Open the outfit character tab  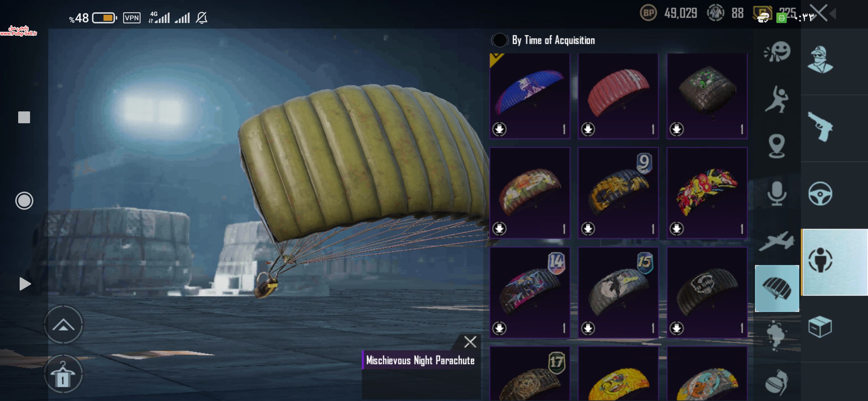point(820,60)
